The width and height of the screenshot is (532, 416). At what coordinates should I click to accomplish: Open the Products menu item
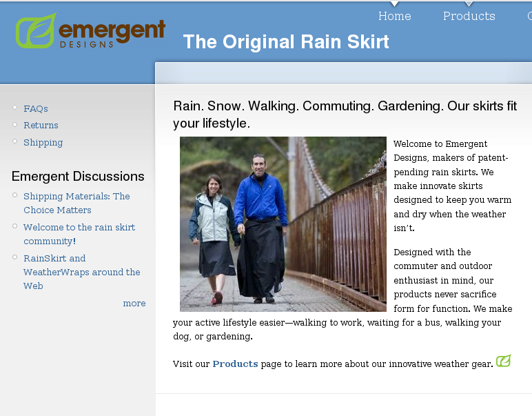click(469, 16)
